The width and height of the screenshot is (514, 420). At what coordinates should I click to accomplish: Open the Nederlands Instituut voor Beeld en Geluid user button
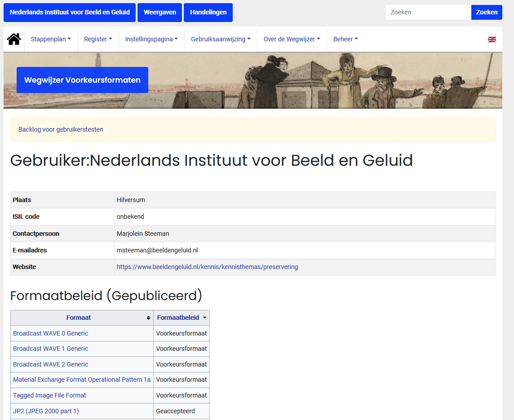[70, 13]
